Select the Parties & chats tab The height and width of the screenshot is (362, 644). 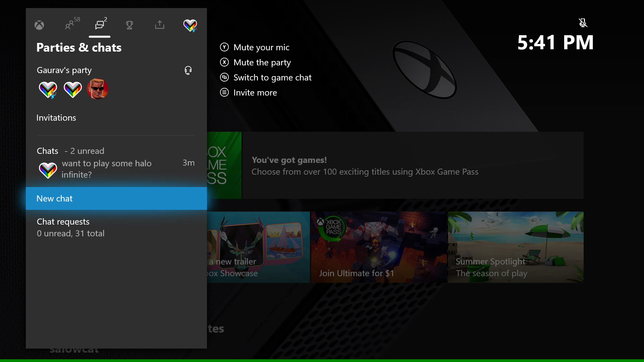click(x=99, y=24)
